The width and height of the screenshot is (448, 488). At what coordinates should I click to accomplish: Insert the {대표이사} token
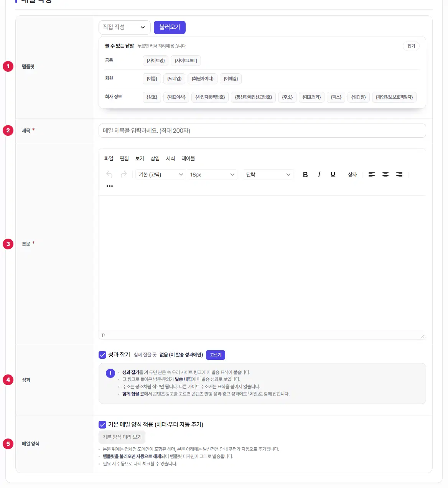pyautogui.click(x=176, y=97)
